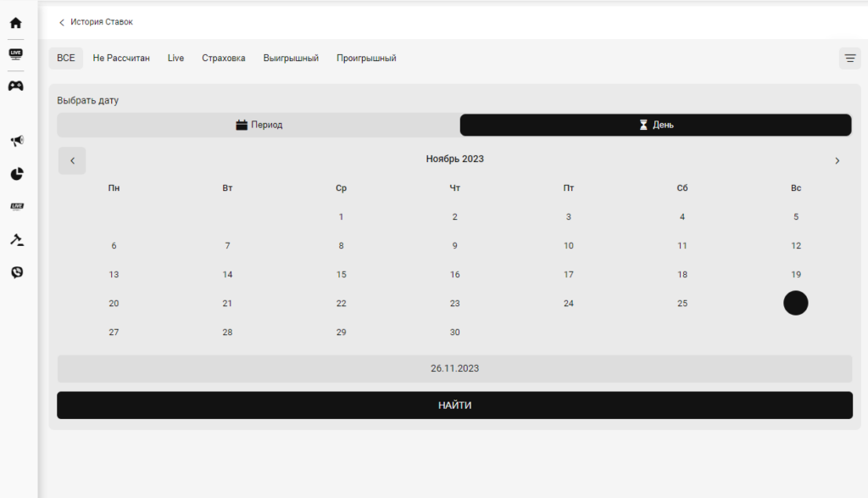
Task: Pick November 25 in calendar
Action: [x=682, y=303]
